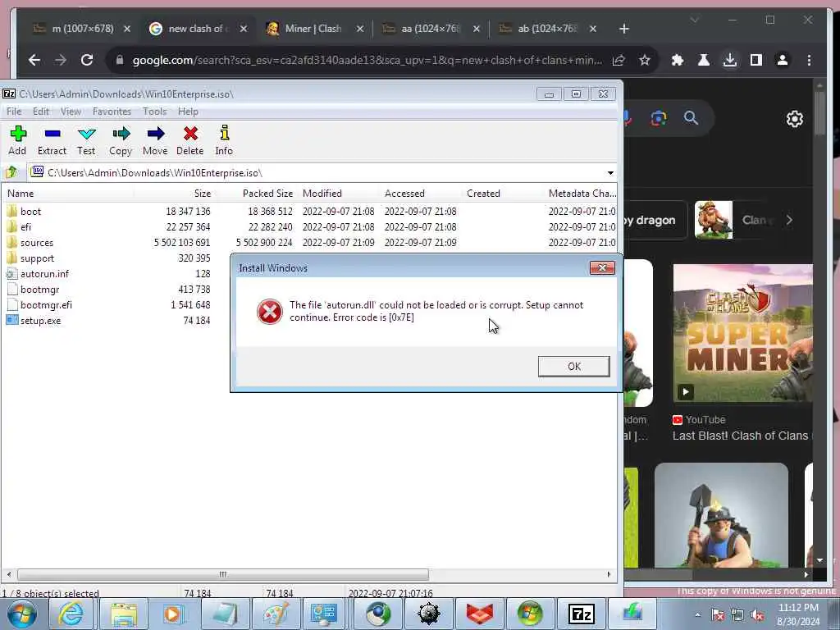
Task: Open the Chrome profile avatar
Action: click(782, 60)
